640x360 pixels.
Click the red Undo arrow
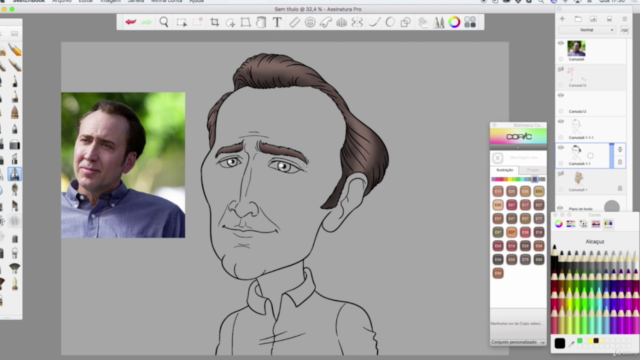click(131, 22)
